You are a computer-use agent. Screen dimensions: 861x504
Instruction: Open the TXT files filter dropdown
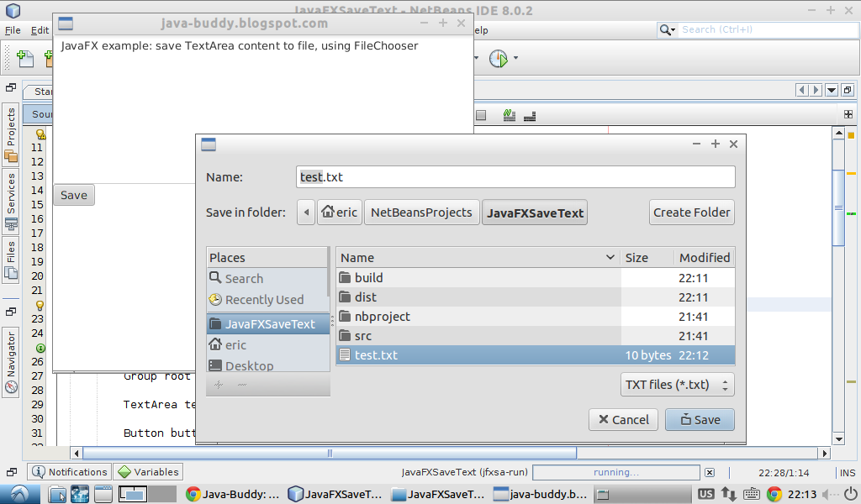click(677, 384)
